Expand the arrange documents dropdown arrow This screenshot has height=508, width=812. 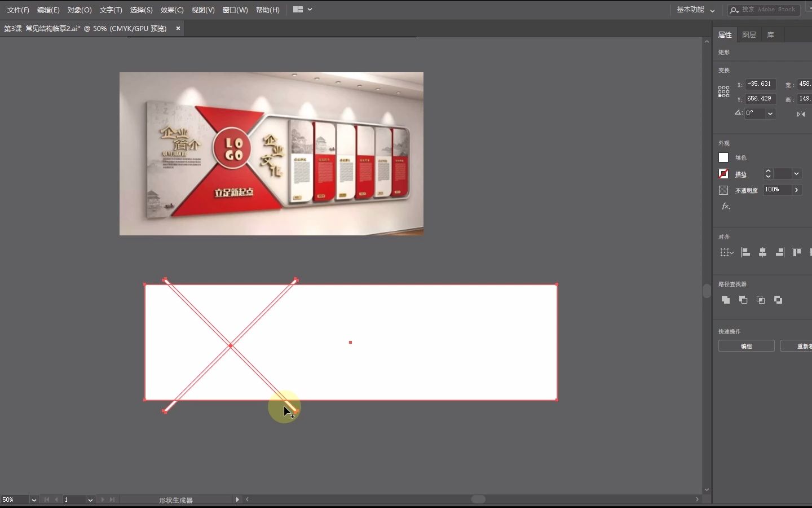(310, 10)
